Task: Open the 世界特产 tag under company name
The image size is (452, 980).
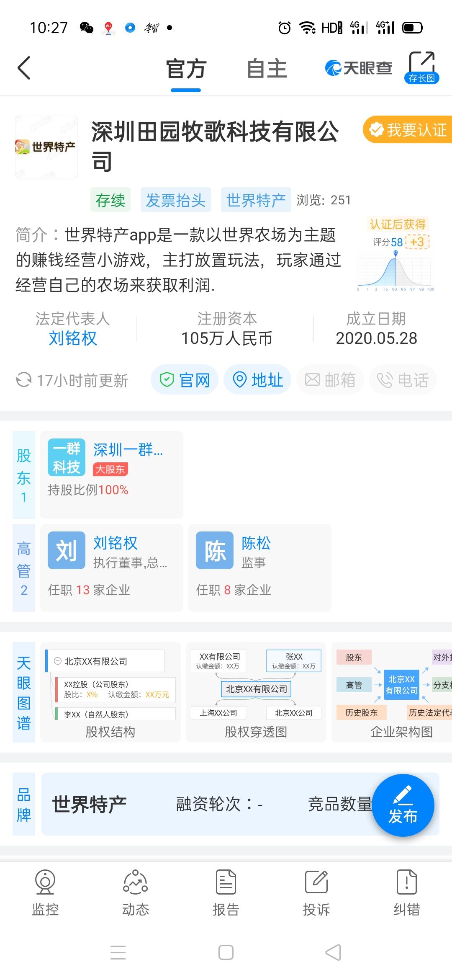Action: [x=256, y=200]
